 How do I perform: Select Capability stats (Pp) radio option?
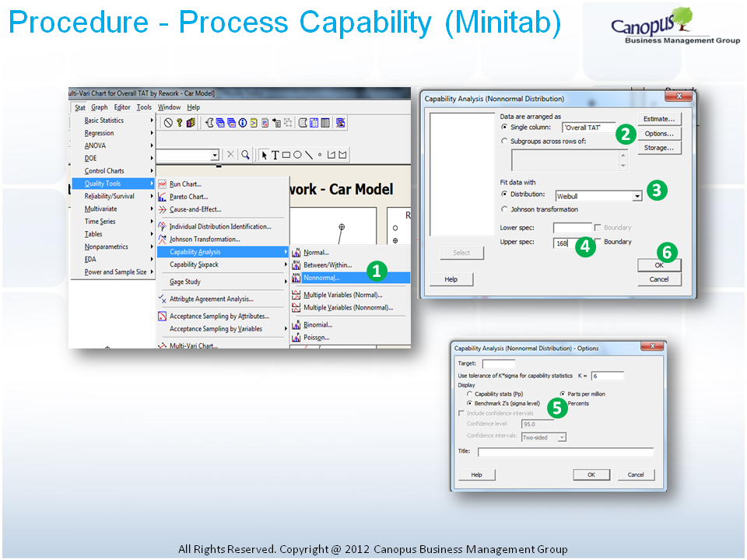(x=469, y=394)
